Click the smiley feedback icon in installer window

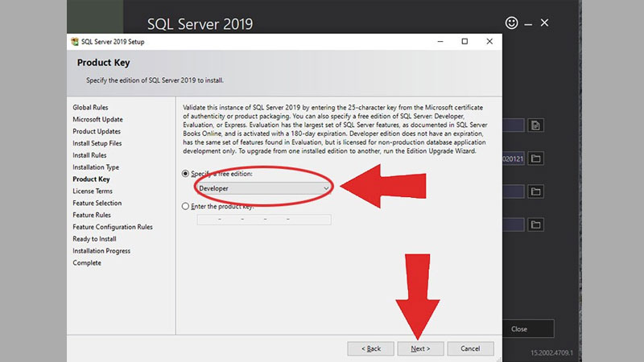511,23
